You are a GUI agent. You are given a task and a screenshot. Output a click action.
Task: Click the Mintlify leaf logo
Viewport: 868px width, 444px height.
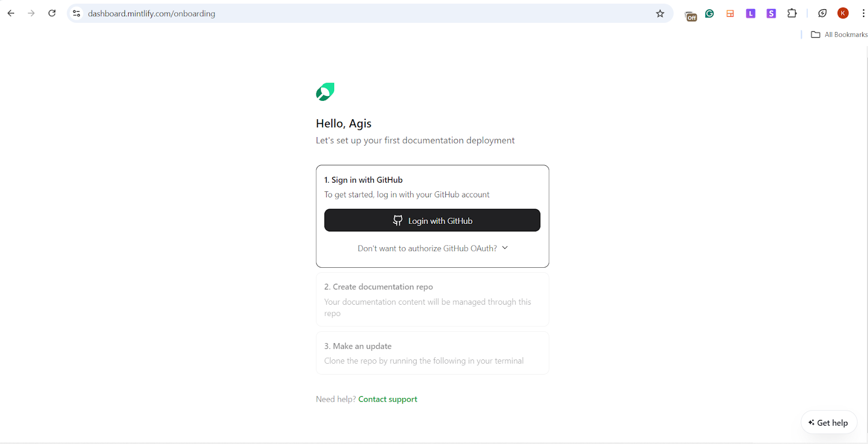[x=325, y=92]
